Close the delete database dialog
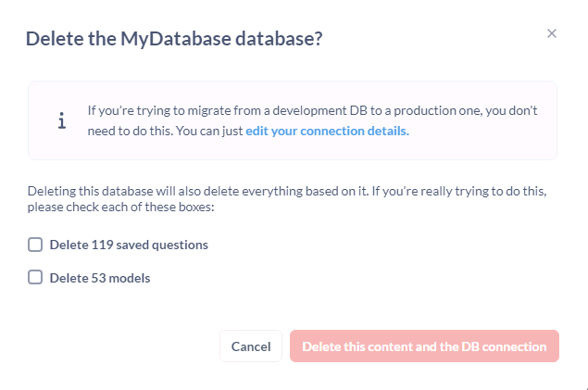588x390 pixels. [x=551, y=33]
